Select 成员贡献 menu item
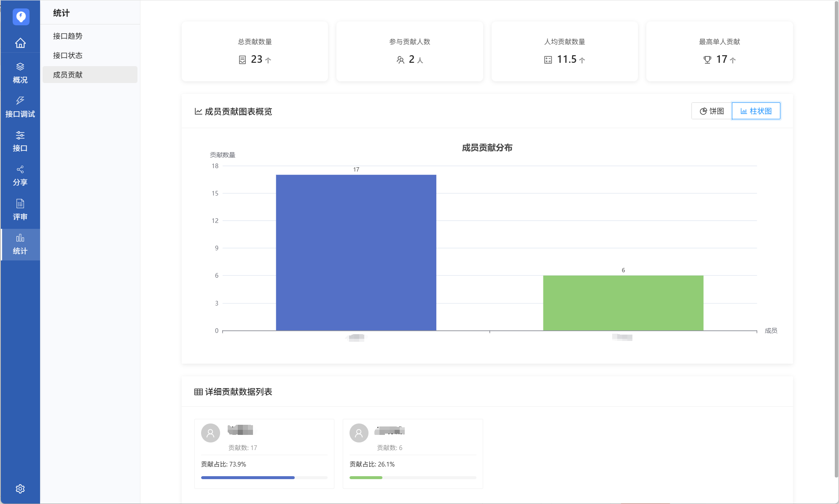The height and width of the screenshot is (504, 839). pyautogui.click(x=68, y=75)
